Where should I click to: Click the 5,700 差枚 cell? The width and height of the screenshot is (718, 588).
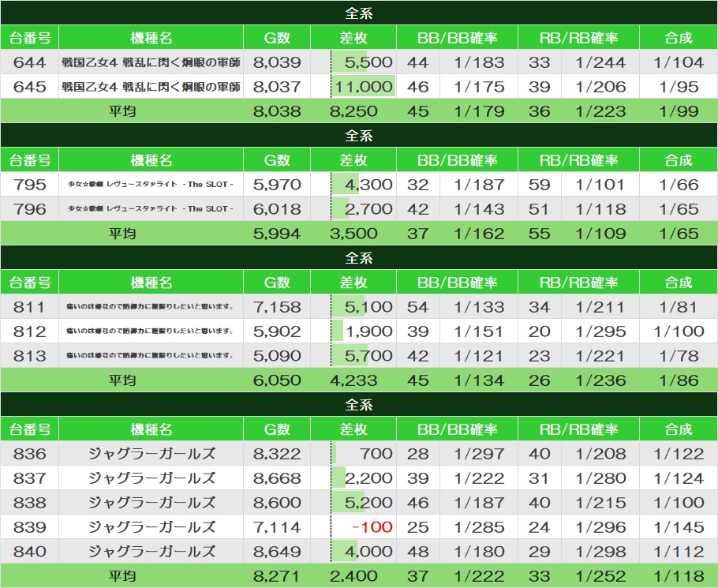(x=353, y=356)
